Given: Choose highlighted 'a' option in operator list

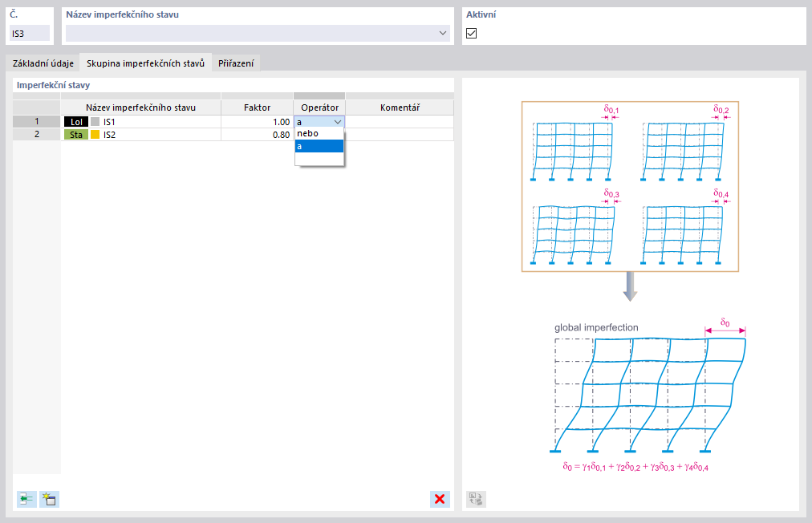Looking at the screenshot, I should [x=319, y=146].
